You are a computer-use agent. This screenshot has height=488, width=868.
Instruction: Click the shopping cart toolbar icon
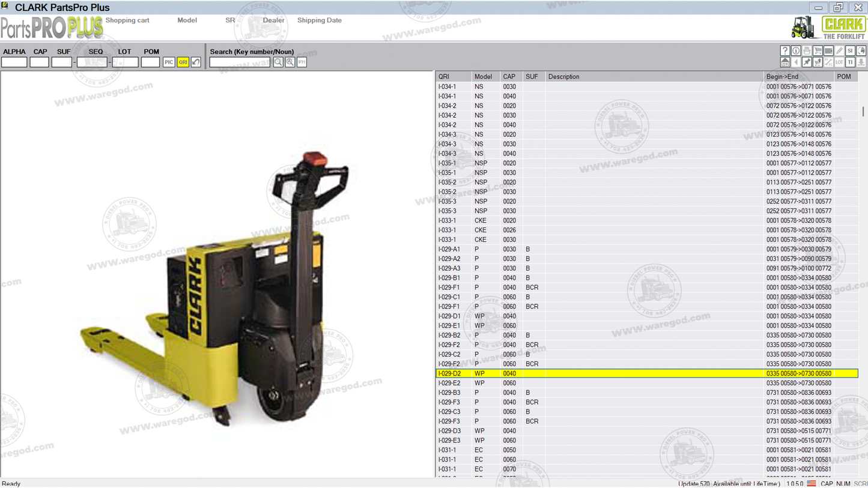tap(818, 50)
